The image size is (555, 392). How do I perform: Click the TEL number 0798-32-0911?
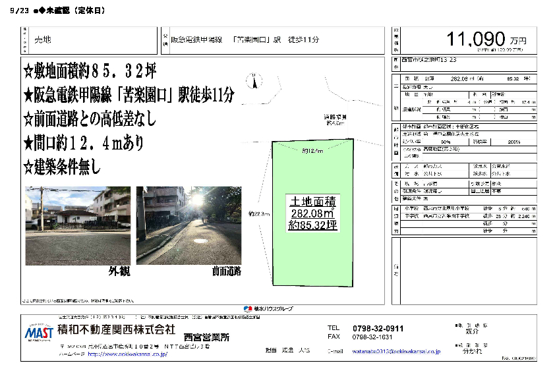pyautogui.click(x=378, y=328)
